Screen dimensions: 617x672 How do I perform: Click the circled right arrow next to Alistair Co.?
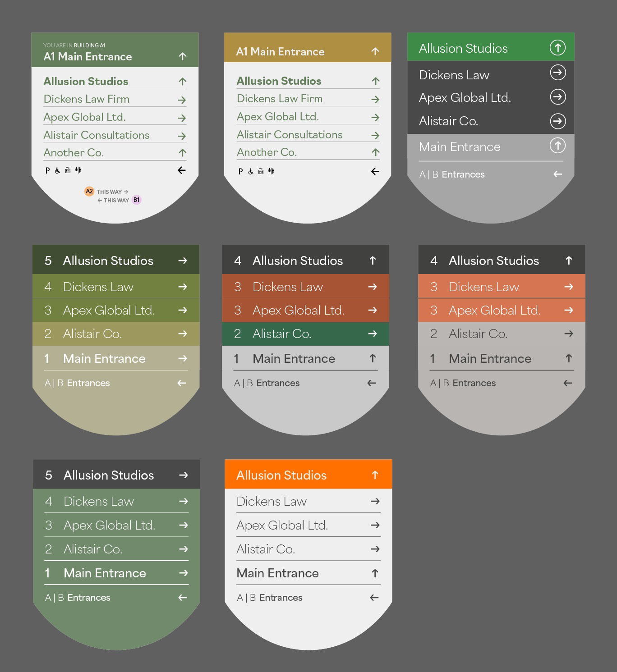click(x=558, y=121)
